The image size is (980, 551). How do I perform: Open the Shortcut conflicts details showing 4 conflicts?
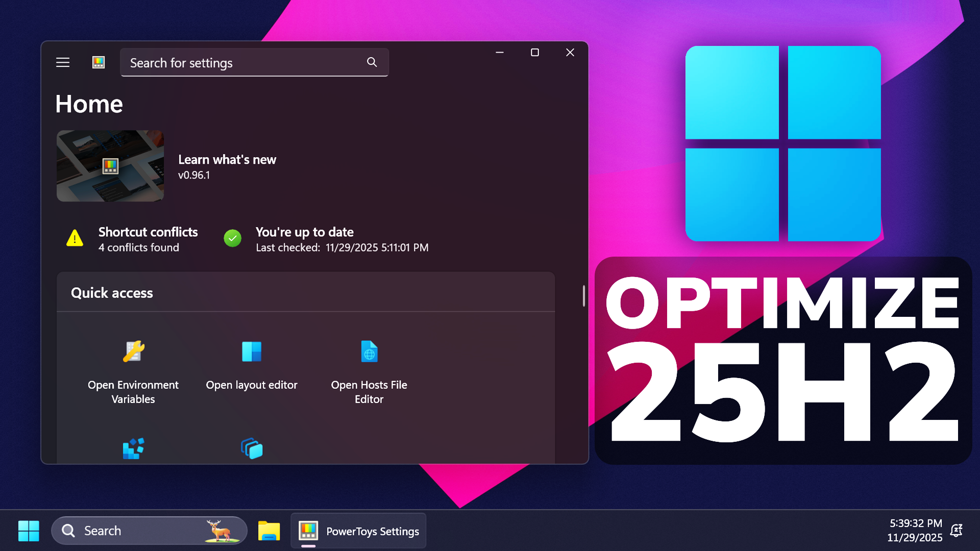pos(148,239)
